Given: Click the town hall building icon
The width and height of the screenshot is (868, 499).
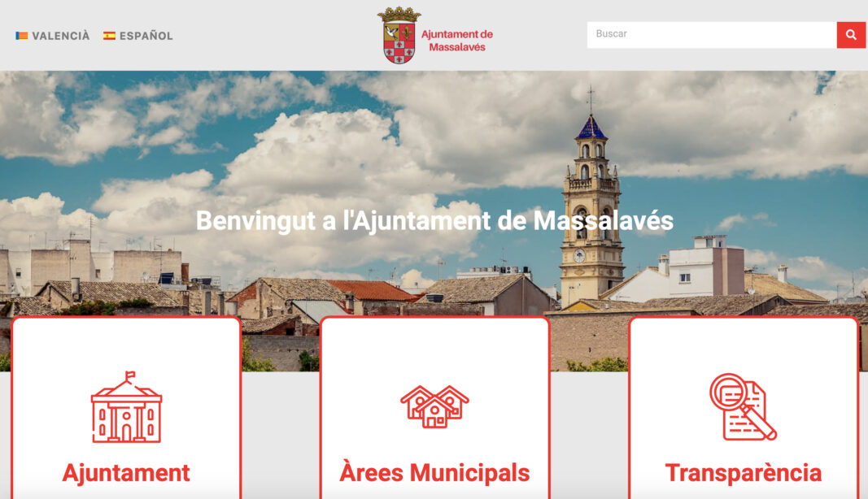Looking at the screenshot, I should (x=126, y=406).
